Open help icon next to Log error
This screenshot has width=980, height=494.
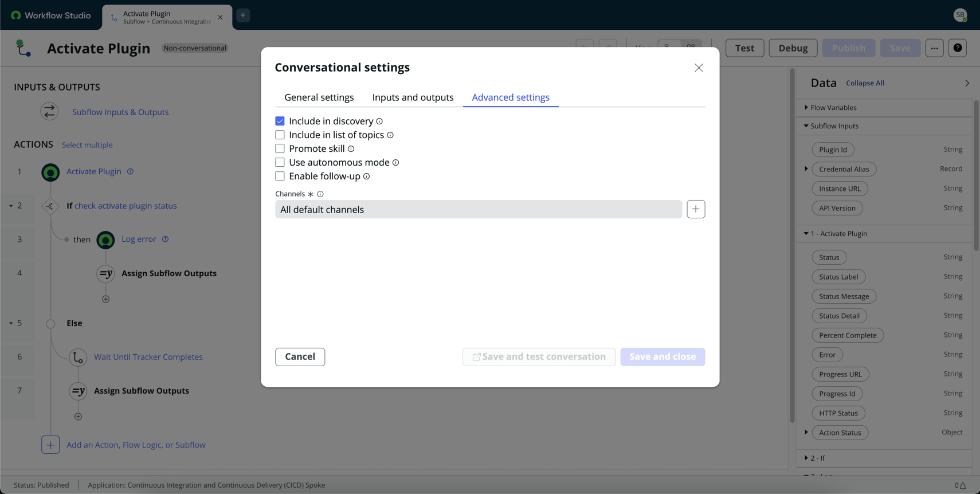click(165, 239)
